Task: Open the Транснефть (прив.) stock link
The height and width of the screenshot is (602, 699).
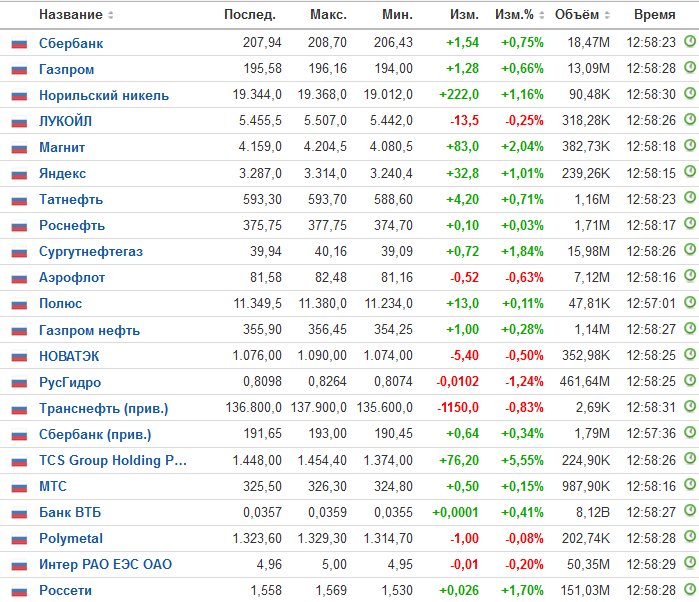Action: tap(103, 408)
